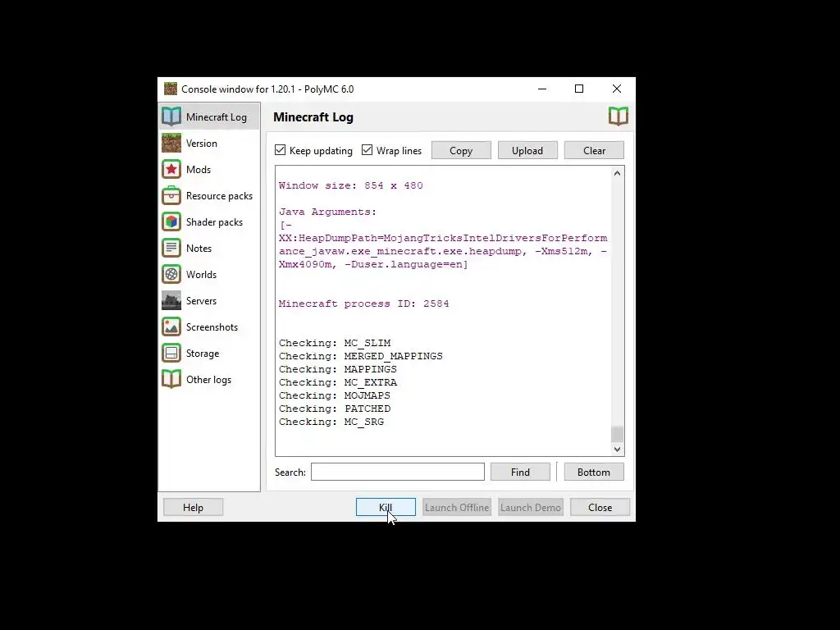Click the 'Window size: 854 x 480' line
The width and height of the screenshot is (840, 630).
coord(351,185)
